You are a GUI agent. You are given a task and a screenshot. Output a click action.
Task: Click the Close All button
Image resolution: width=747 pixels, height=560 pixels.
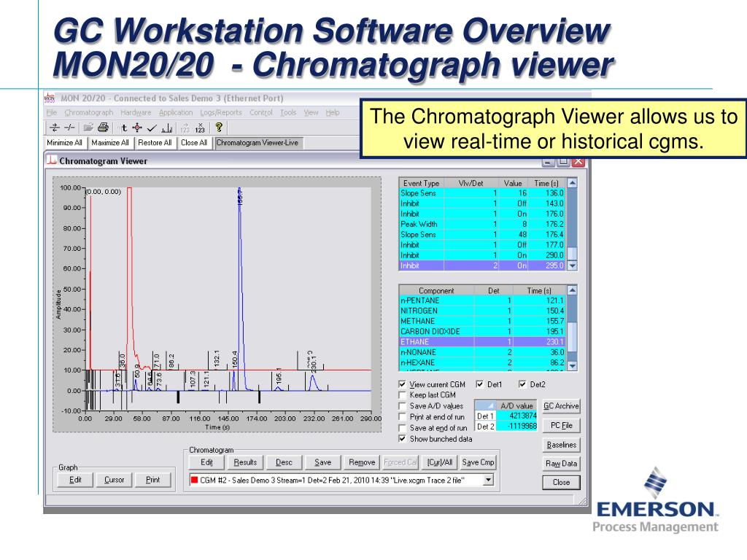(x=194, y=143)
